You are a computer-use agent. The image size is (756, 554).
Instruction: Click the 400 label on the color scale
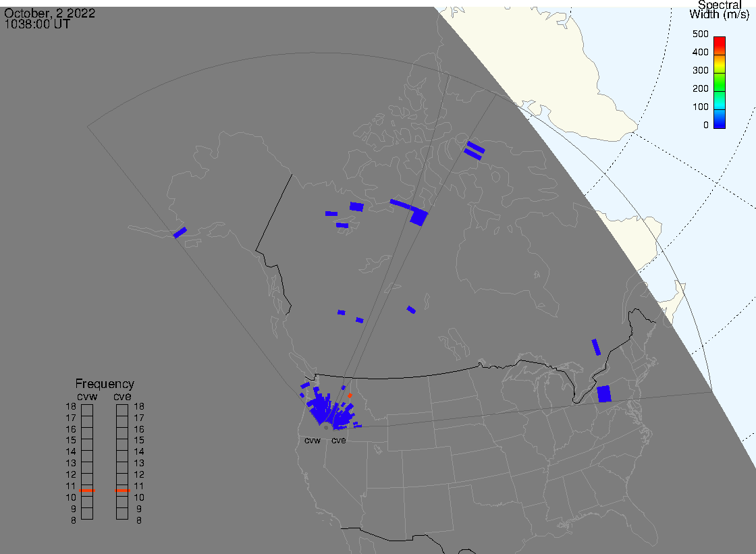tap(700, 52)
